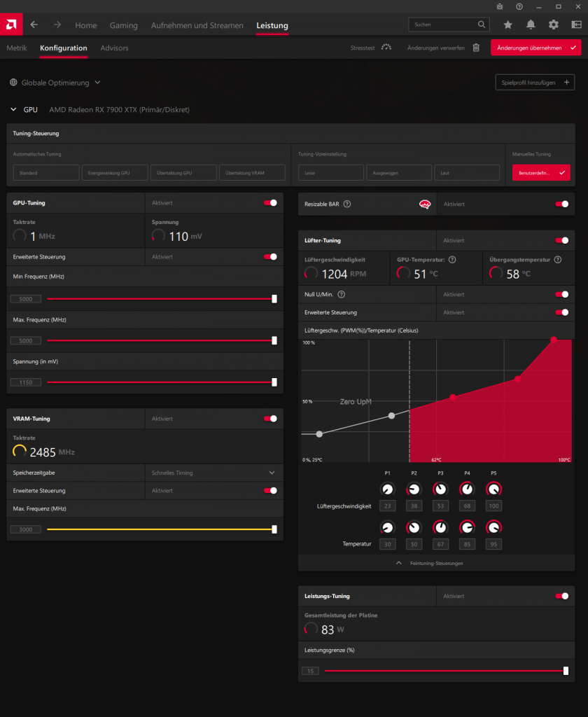Select Übertaktung VRAM preset
This screenshot has height=717, width=588.
pyautogui.click(x=252, y=173)
